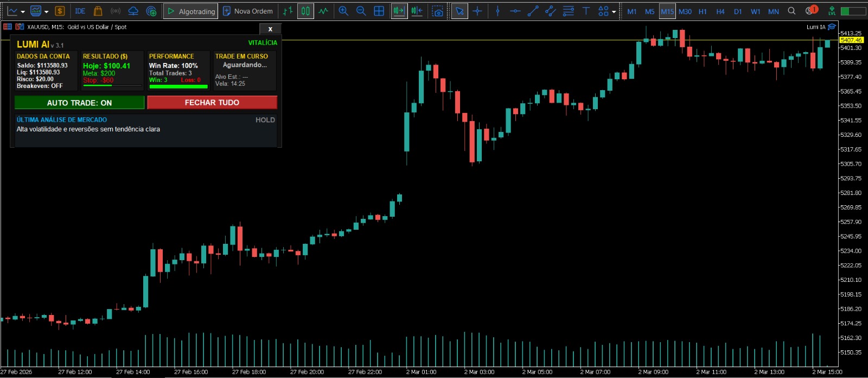Image resolution: width=868 pixels, height=378 pixels.
Task: Click the zoom in magnifier icon
Action: pos(343,11)
